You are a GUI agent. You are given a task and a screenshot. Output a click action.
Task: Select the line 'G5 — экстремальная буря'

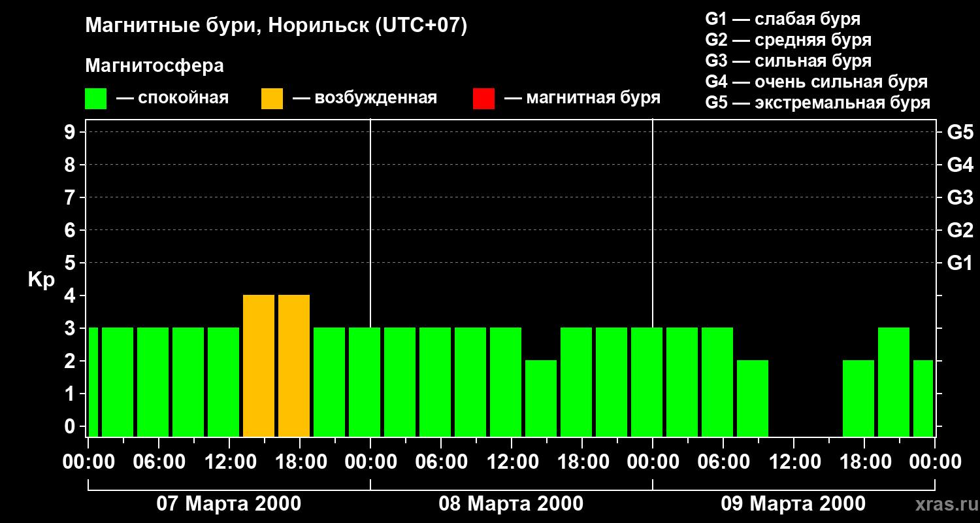pyautogui.click(x=818, y=103)
